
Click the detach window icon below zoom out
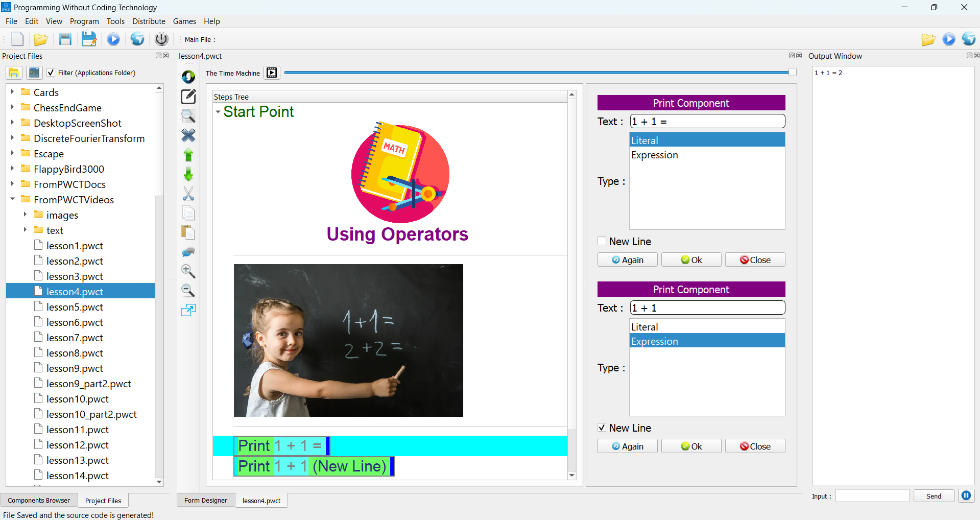pyautogui.click(x=188, y=310)
